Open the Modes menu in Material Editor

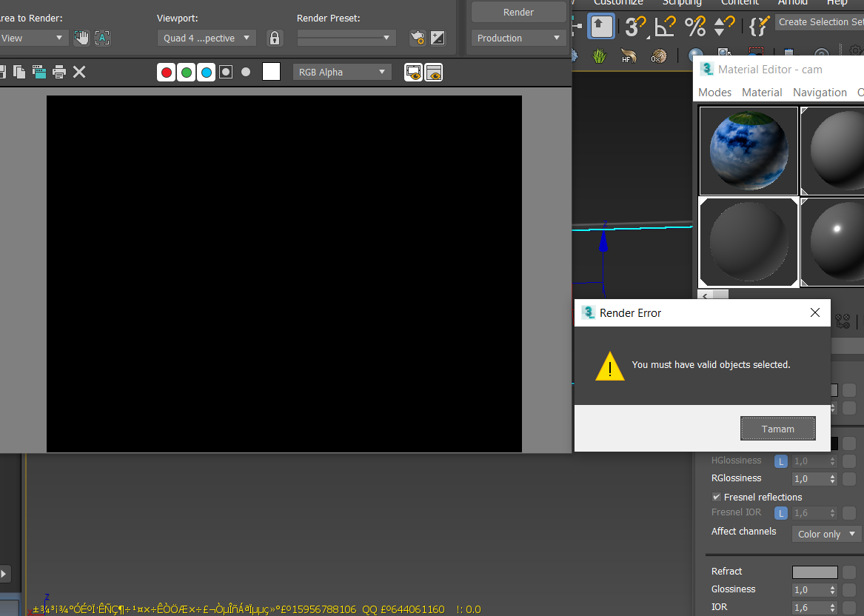[x=714, y=93]
